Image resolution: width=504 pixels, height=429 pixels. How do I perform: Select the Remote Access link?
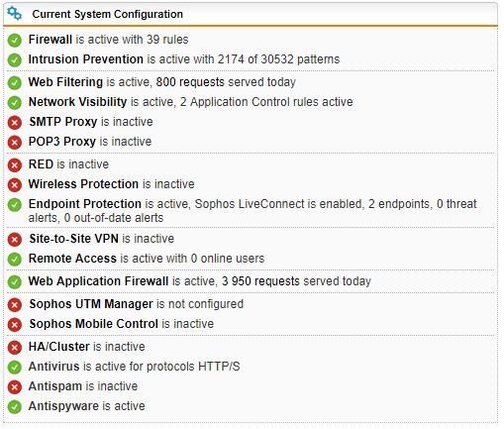72,259
